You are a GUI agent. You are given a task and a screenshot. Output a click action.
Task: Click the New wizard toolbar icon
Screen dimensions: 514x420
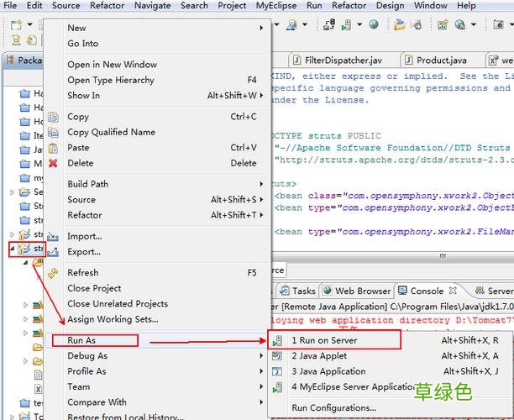click(16, 24)
